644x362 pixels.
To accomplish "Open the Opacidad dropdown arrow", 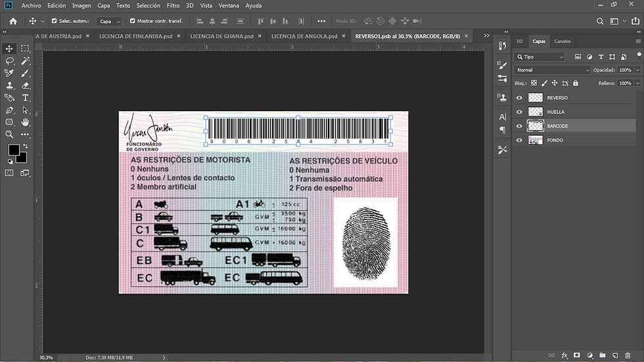I will [637, 70].
